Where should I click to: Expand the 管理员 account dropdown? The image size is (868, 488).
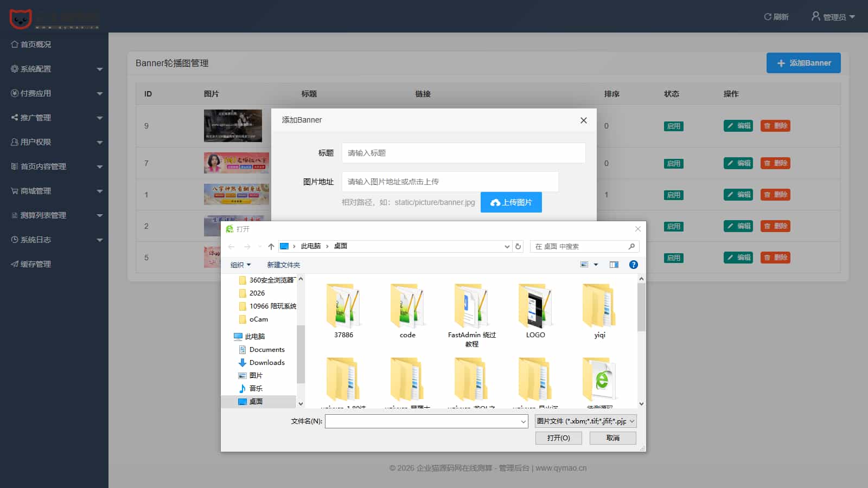[833, 17]
